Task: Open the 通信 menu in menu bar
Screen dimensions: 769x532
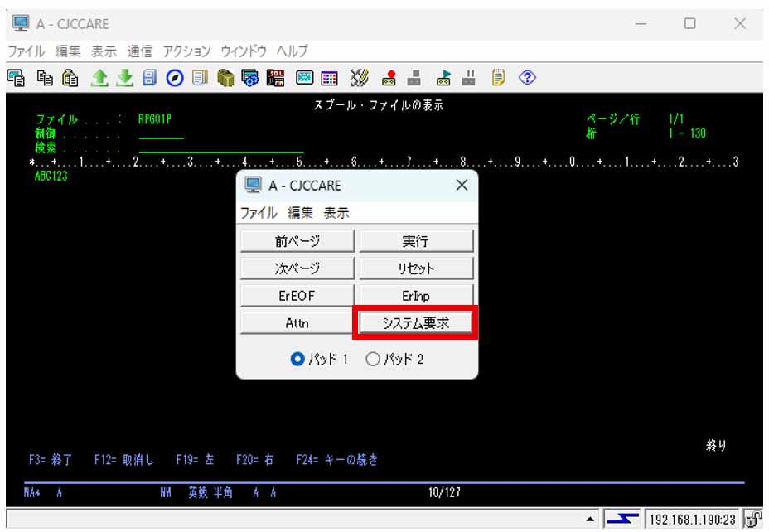Action: [x=139, y=51]
